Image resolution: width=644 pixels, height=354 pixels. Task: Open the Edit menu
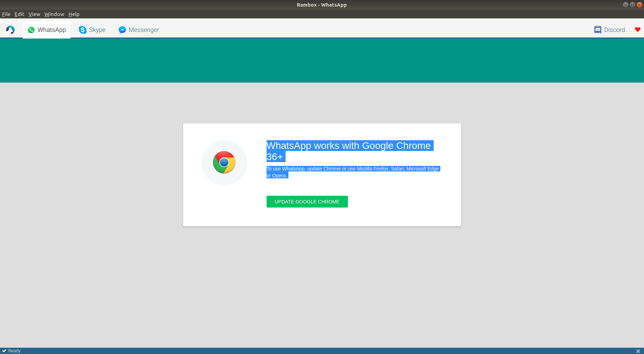coord(19,14)
